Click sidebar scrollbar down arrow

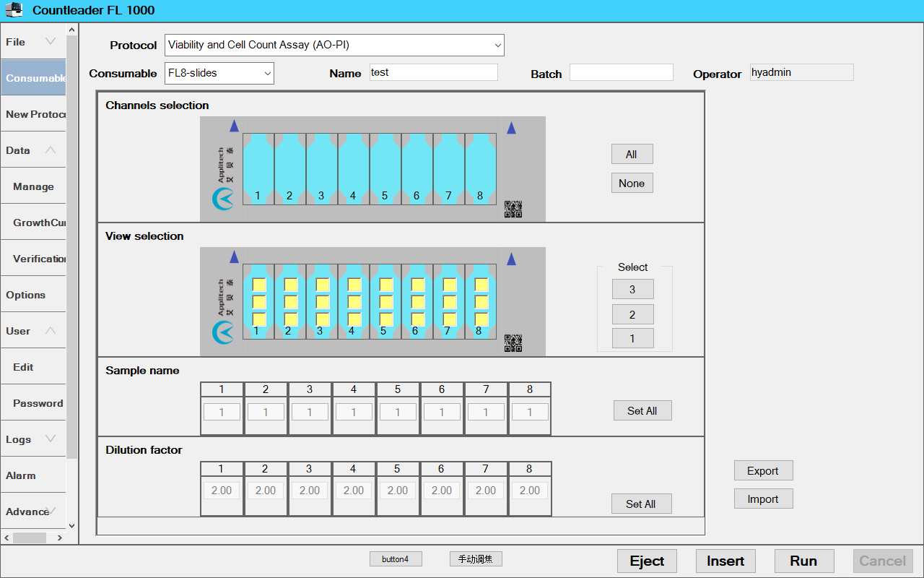(x=71, y=526)
